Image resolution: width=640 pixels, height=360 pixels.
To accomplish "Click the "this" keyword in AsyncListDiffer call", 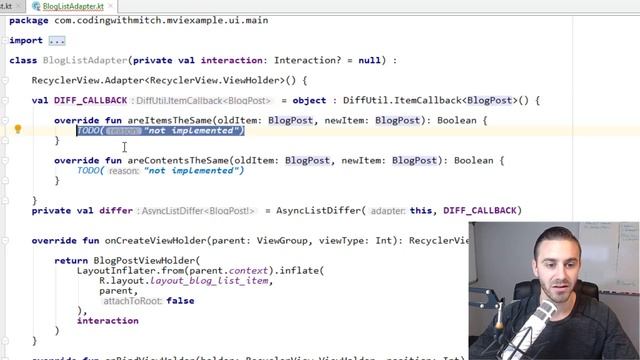I will pyautogui.click(x=421, y=211).
